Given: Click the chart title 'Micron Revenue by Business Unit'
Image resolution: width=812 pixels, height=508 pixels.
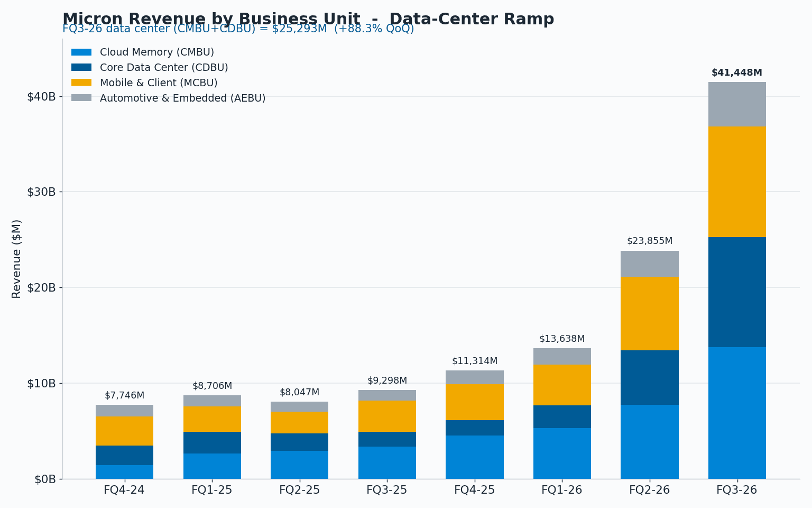Looking at the screenshot, I should click(x=211, y=20).
